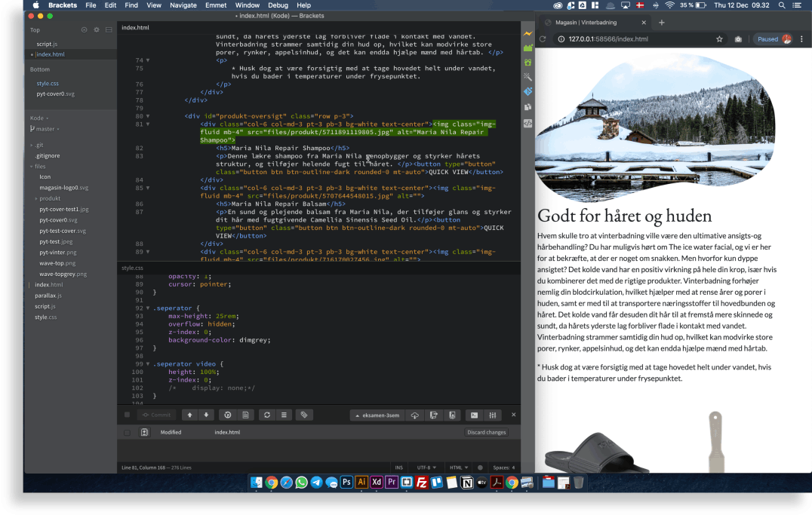Collapse the files folder
812x515 pixels.
click(x=38, y=167)
